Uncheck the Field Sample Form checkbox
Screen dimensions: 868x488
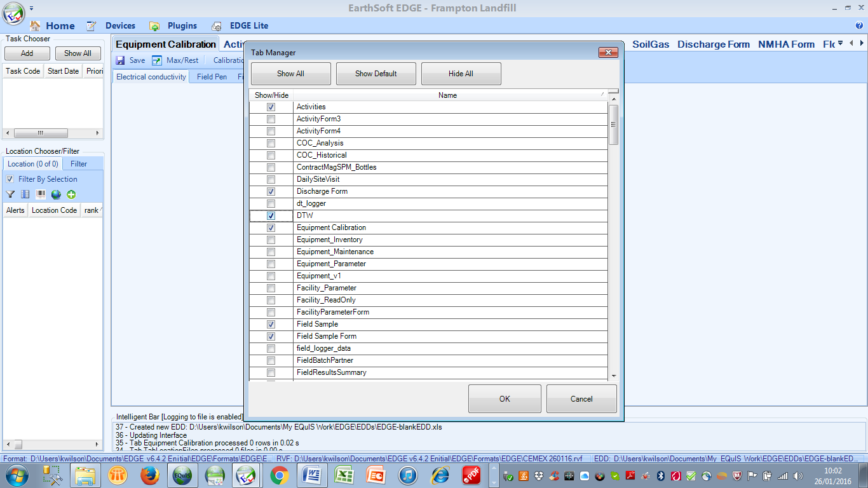(x=271, y=336)
